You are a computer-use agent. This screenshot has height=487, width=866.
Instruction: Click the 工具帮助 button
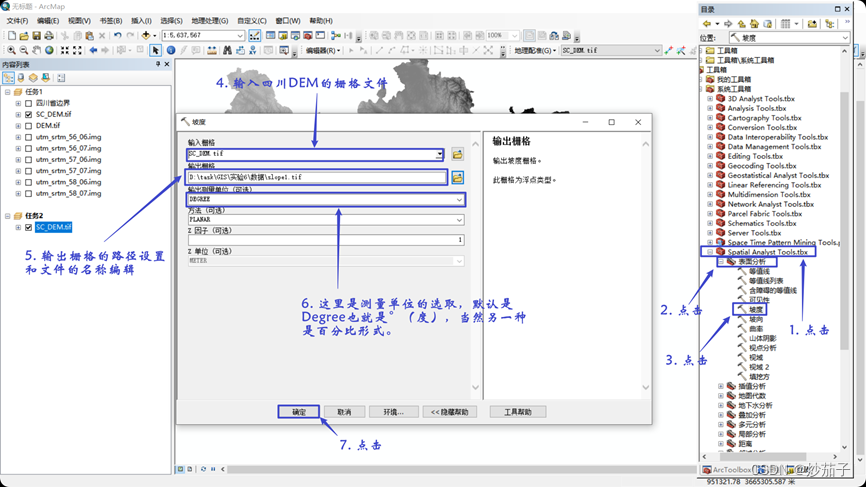(x=518, y=412)
